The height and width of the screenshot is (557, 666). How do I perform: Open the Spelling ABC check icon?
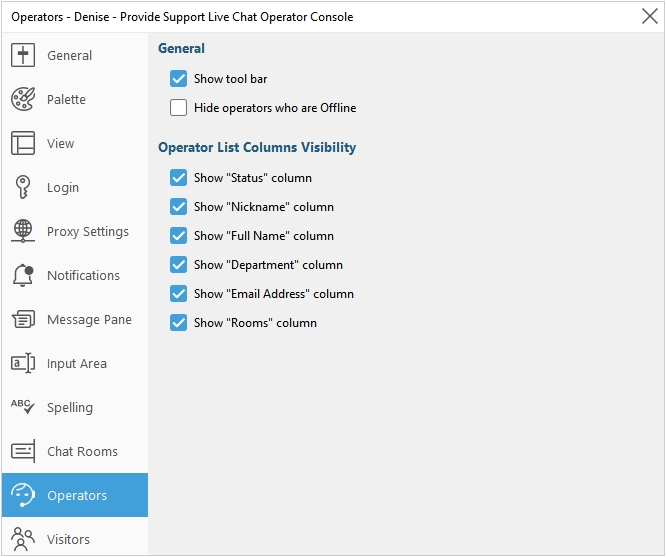[23, 408]
